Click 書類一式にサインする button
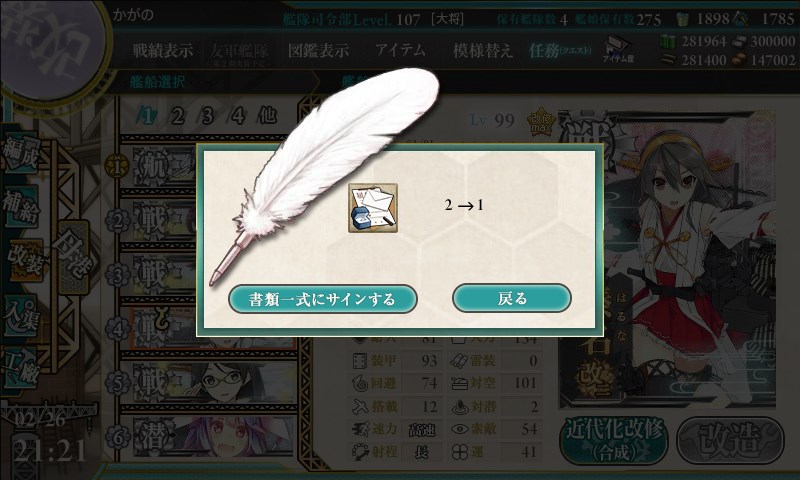Screen dimensions: 800x480 [x=322, y=299]
